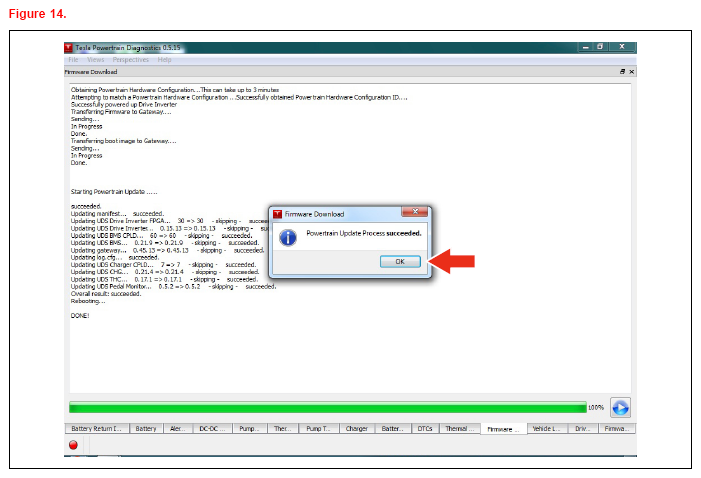Viewport: 701px width, 478px height.
Task: Click the "Updating manifest" log line
Action: pyautogui.click(x=118, y=214)
